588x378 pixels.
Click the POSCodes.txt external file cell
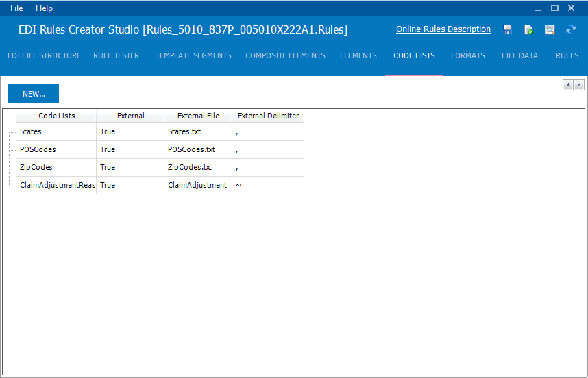(198, 149)
